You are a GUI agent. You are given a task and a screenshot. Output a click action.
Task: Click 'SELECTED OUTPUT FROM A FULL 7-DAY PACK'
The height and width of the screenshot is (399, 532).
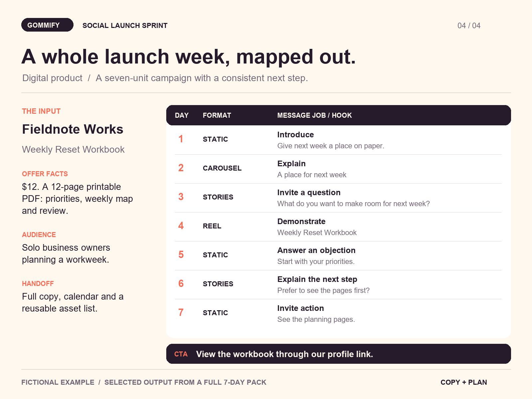point(186,382)
